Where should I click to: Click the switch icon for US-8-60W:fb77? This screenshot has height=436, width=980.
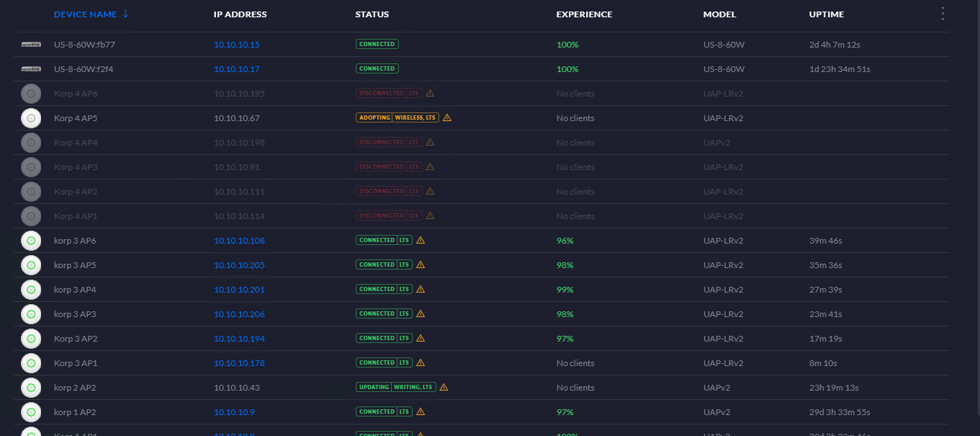(x=31, y=45)
